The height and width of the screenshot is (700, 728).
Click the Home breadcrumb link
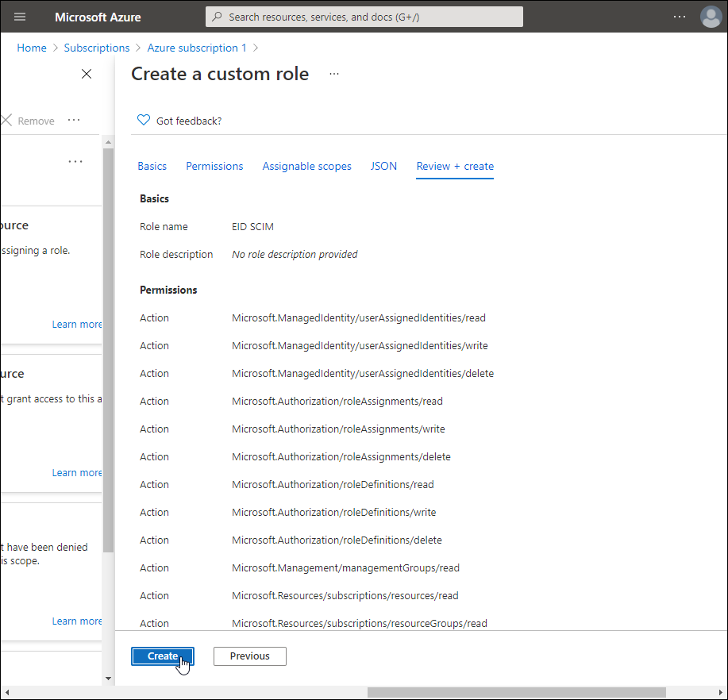point(32,48)
